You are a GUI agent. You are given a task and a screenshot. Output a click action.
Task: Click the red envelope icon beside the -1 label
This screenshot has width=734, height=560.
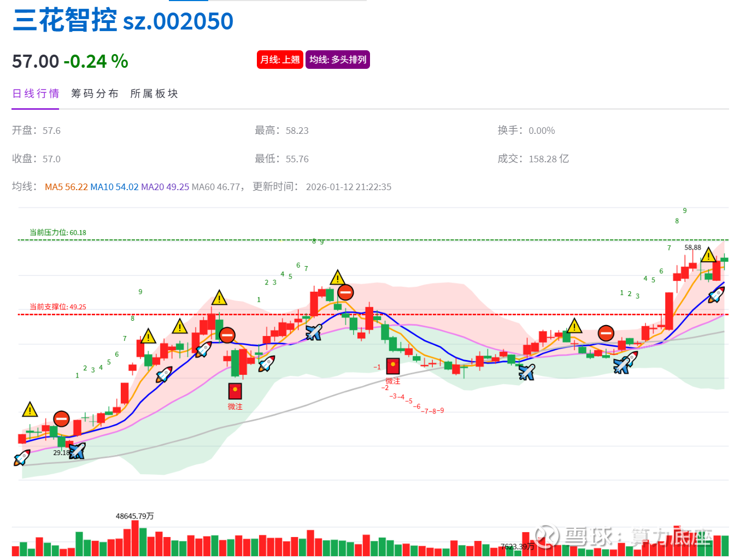tap(393, 366)
